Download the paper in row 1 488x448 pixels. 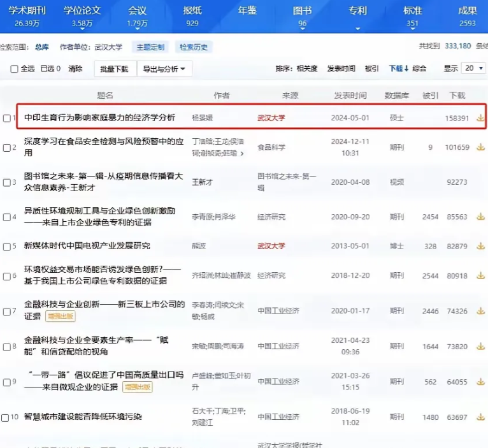[480, 118]
